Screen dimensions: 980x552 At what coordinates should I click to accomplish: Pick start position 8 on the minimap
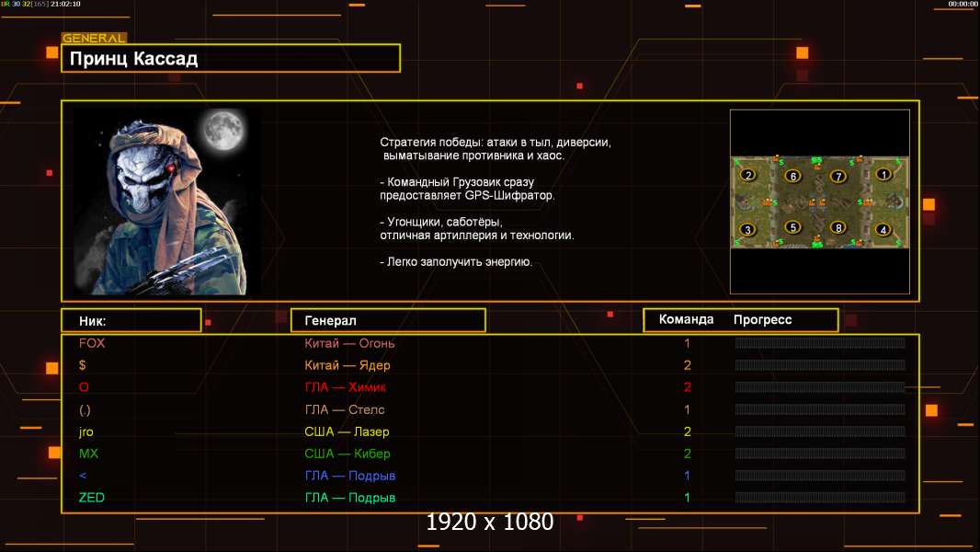click(x=838, y=227)
